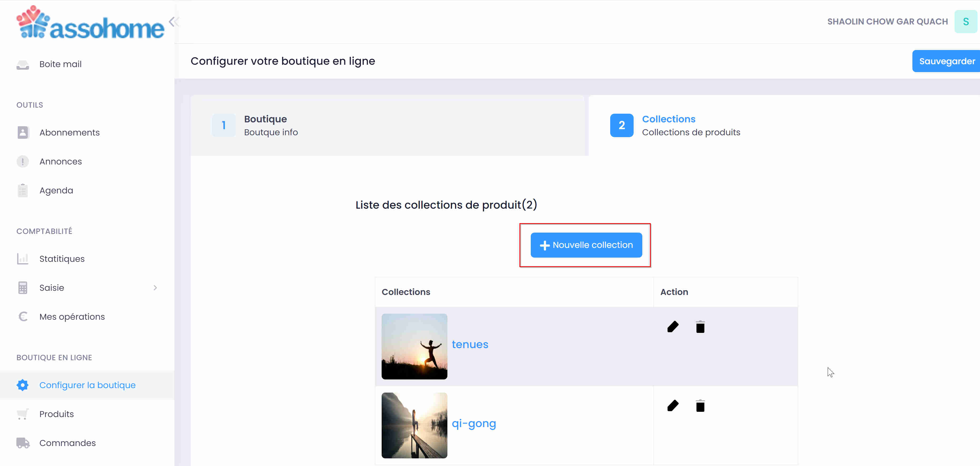Click the Agenda clipboard icon
The height and width of the screenshot is (466, 980).
(x=23, y=190)
